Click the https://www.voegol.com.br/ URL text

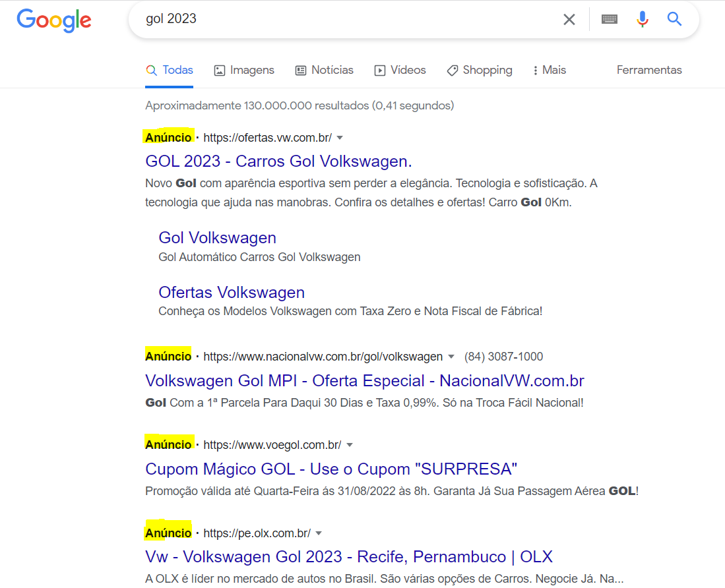tap(272, 445)
